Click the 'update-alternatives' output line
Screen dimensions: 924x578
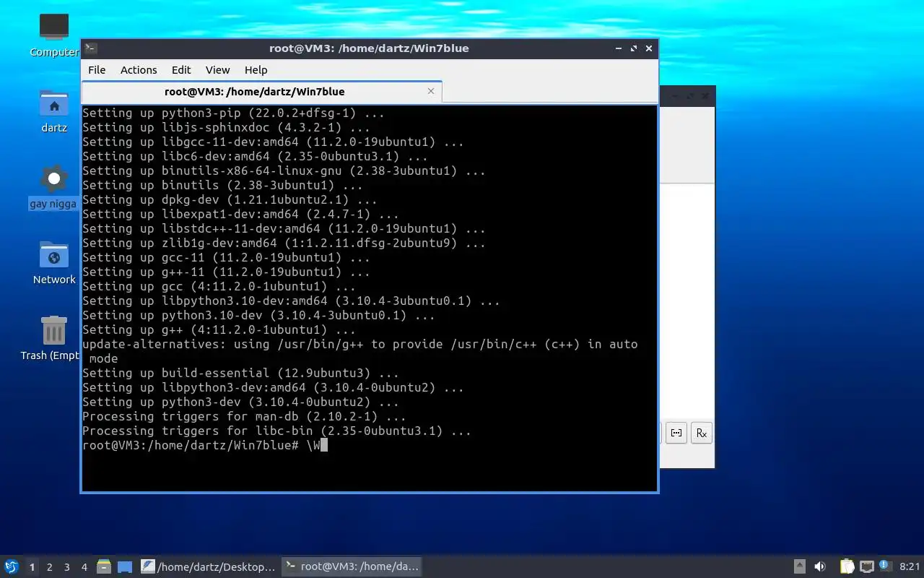tap(359, 351)
